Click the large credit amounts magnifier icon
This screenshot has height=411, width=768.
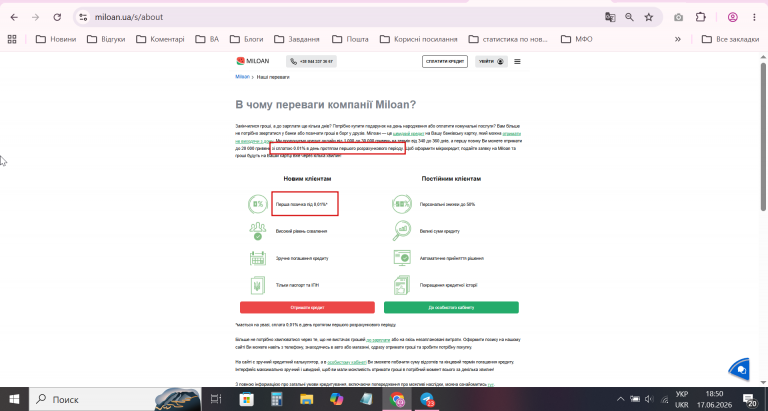402,231
